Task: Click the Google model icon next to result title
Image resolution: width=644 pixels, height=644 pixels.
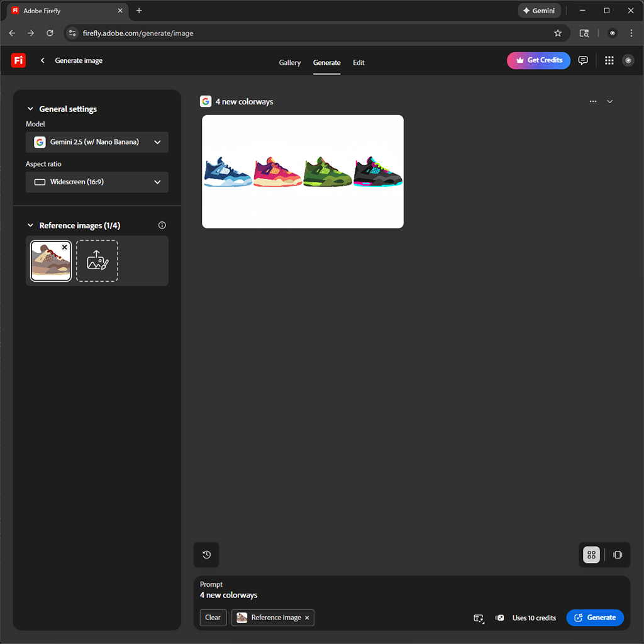Action: click(206, 101)
